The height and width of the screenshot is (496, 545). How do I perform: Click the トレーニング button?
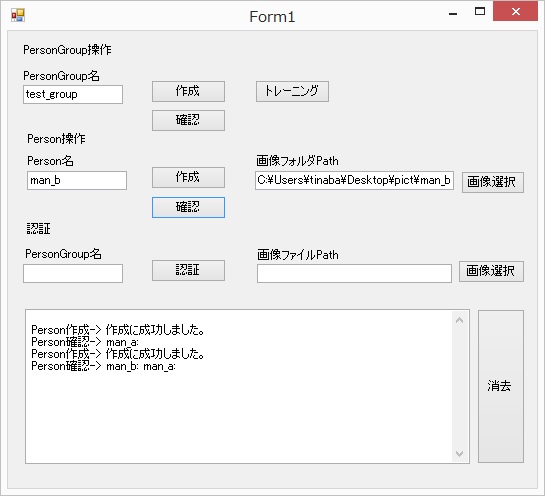292,91
